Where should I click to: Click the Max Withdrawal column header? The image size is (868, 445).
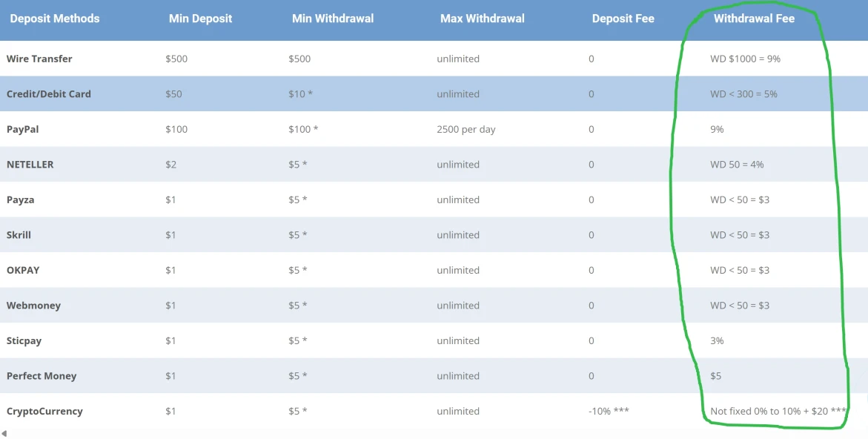point(482,19)
